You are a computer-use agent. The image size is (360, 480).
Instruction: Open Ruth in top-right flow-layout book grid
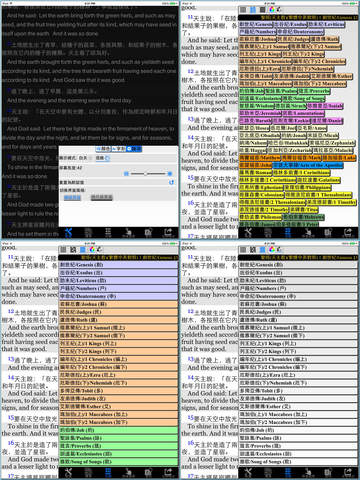pyautogui.click(x=324, y=39)
